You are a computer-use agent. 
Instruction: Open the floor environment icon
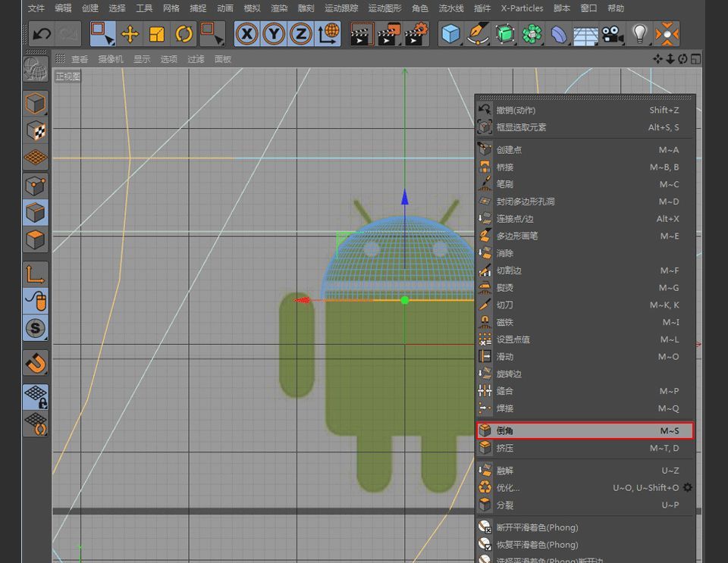pyautogui.click(x=586, y=35)
